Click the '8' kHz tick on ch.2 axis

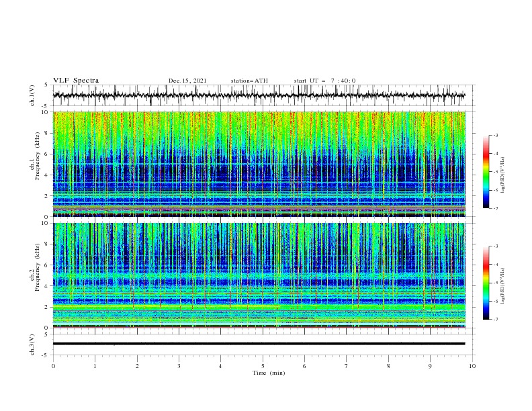click(48, 244)
